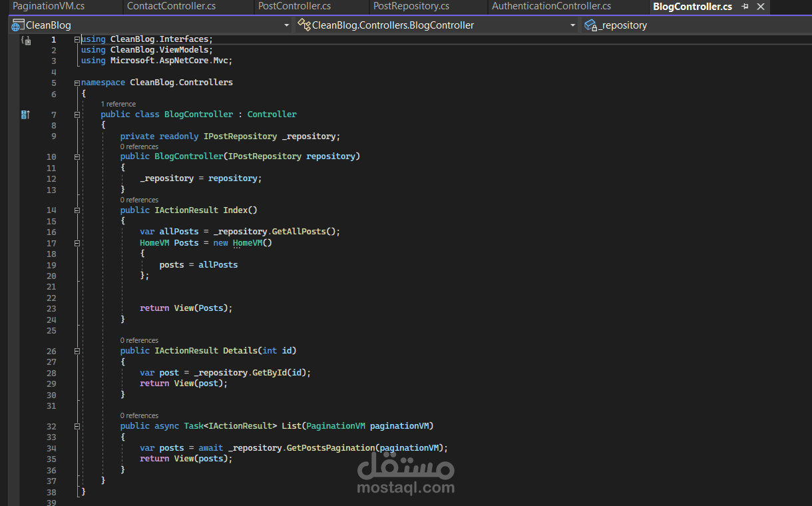
Task: Click 'return View(posts);' on line 35
Action: (186, 459)
